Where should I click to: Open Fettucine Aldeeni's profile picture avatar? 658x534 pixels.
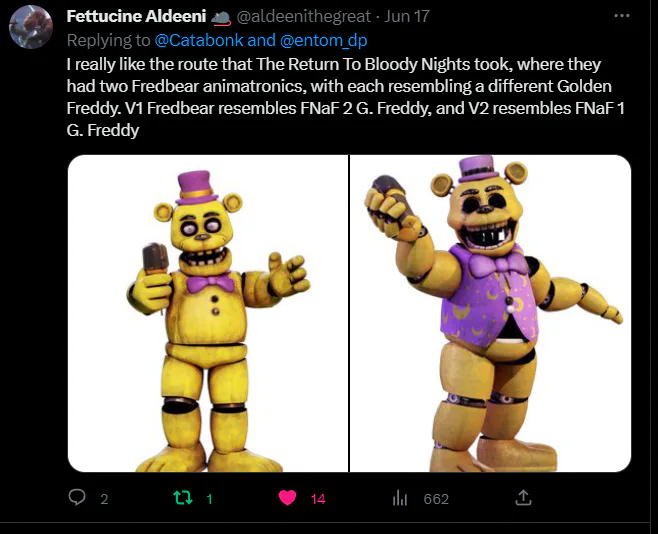[31, 27]
